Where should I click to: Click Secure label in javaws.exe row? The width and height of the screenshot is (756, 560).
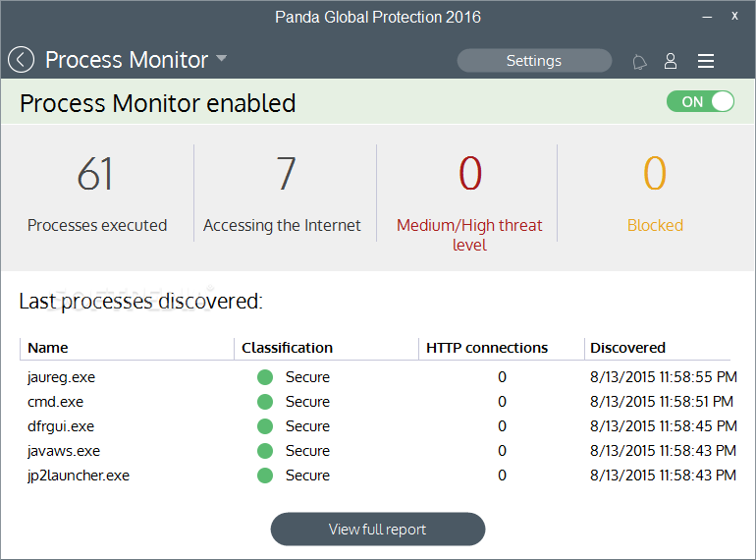click(x=307, y=451)
